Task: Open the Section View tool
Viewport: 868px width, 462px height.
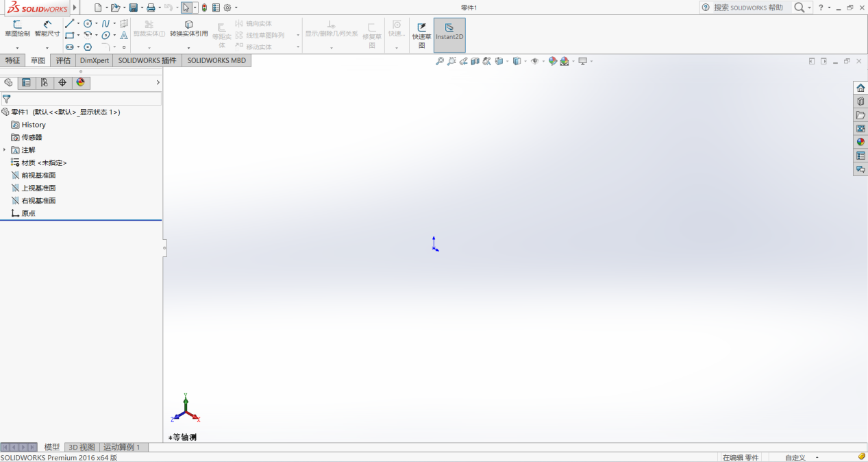Action: coord(475,61)
